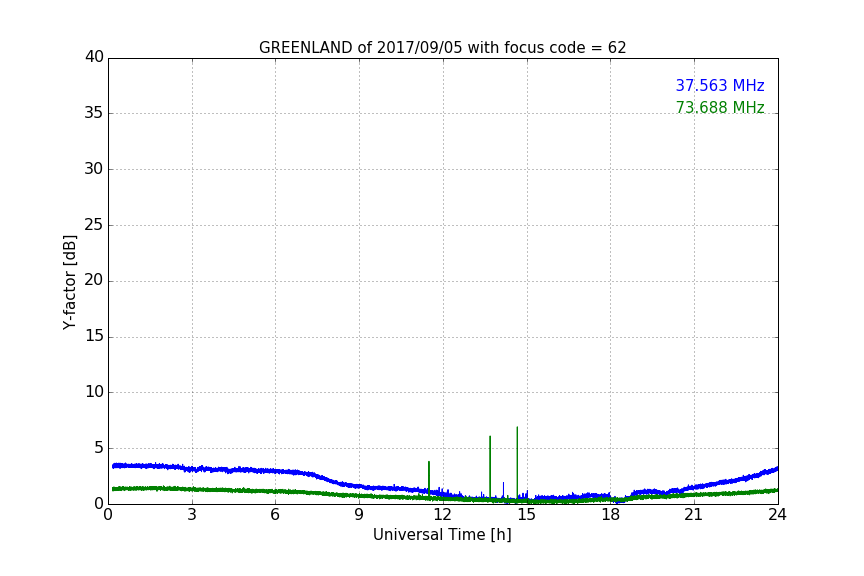Click the x-axis tick label 21
The width and height of the screenshot is (864, 576).
pyautogui.click(x=694, y=515)
